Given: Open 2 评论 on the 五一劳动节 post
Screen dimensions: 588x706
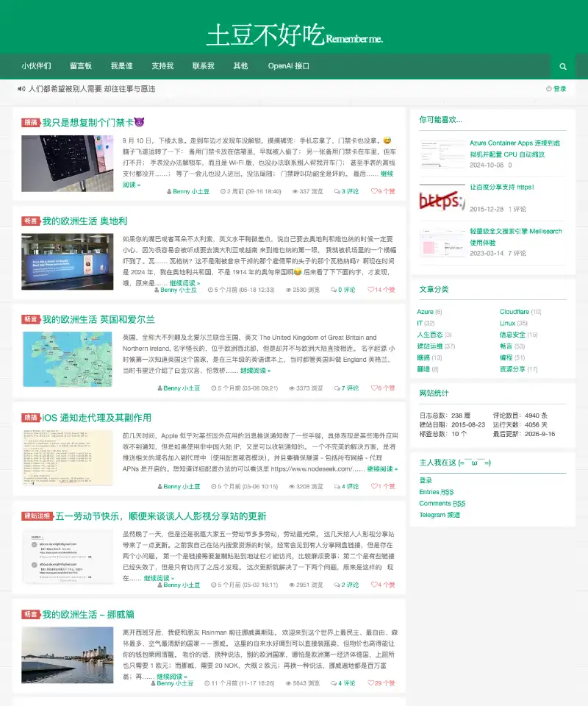Looking at the screenshot, I should [x=346, y=585].
